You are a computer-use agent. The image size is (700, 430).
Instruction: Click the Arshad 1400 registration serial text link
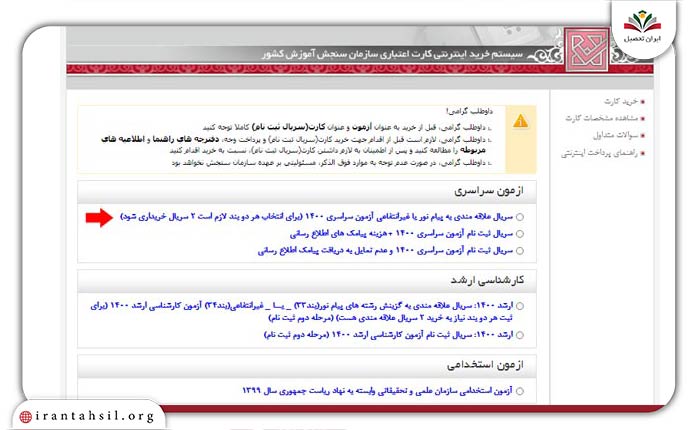click(x=388, y=334)
